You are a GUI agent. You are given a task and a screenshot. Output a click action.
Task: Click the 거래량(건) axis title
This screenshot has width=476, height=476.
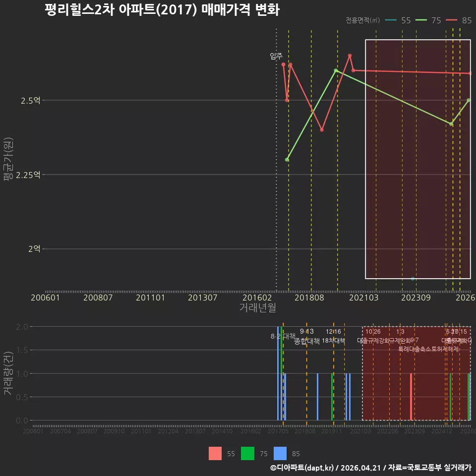pyautogui.click(x=8, y=373)
